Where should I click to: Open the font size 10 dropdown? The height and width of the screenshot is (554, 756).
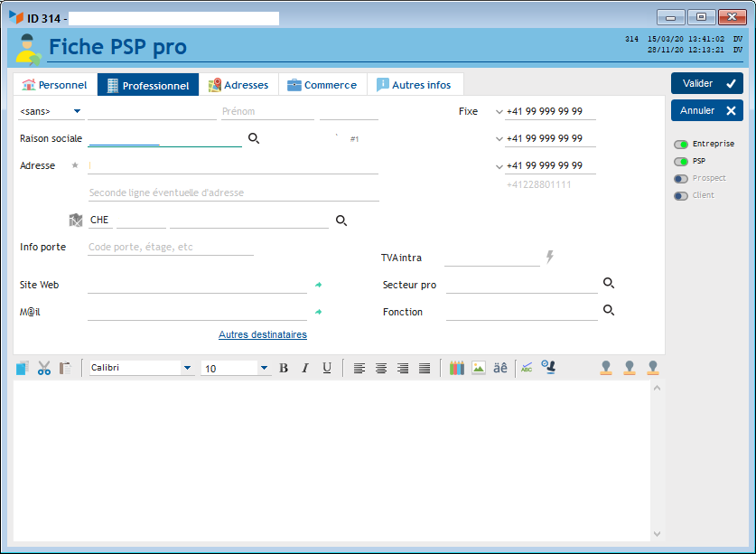tap(264, 368)
